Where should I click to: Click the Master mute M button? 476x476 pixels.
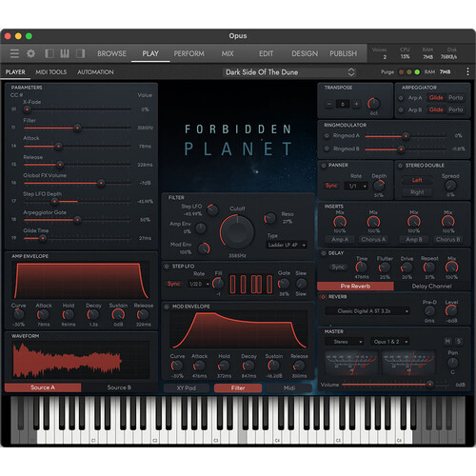point(447,341)
